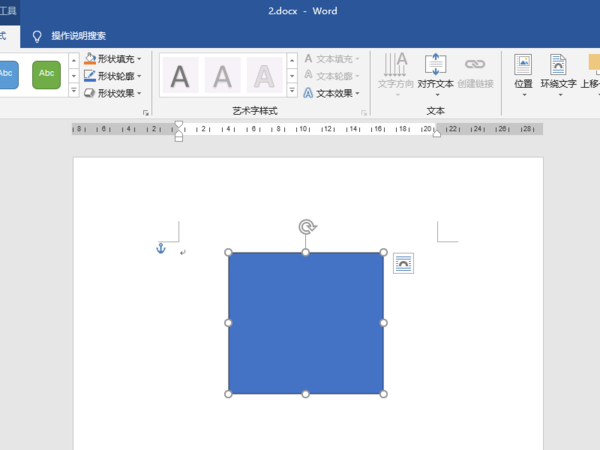Click the 创建链接 create link button
The height and width of the screenshot is (450, 600).
tap(475, 73)
